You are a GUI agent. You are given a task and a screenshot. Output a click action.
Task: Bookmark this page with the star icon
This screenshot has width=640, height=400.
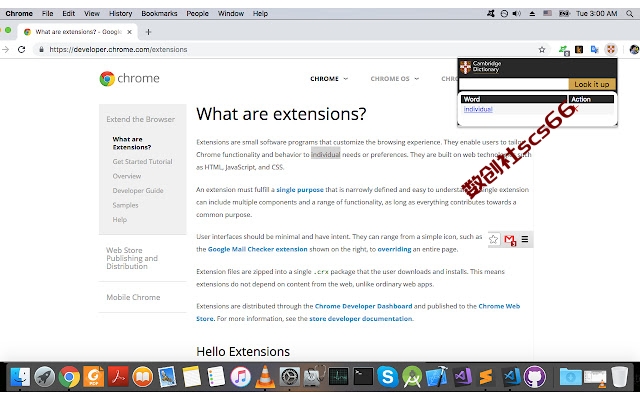pyautogui.click(x=542, y=49)
